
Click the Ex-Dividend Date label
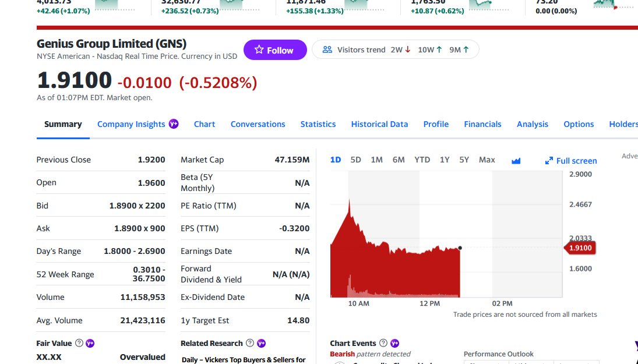[213, 297]
